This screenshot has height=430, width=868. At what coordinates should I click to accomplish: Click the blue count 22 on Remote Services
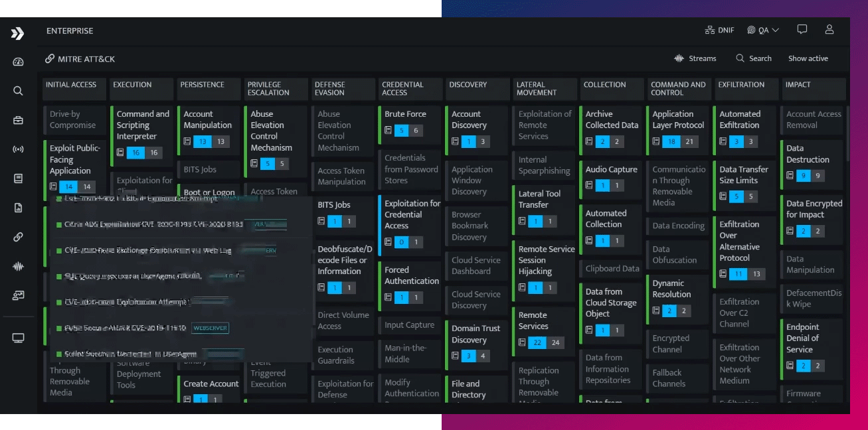pos(537,342)
